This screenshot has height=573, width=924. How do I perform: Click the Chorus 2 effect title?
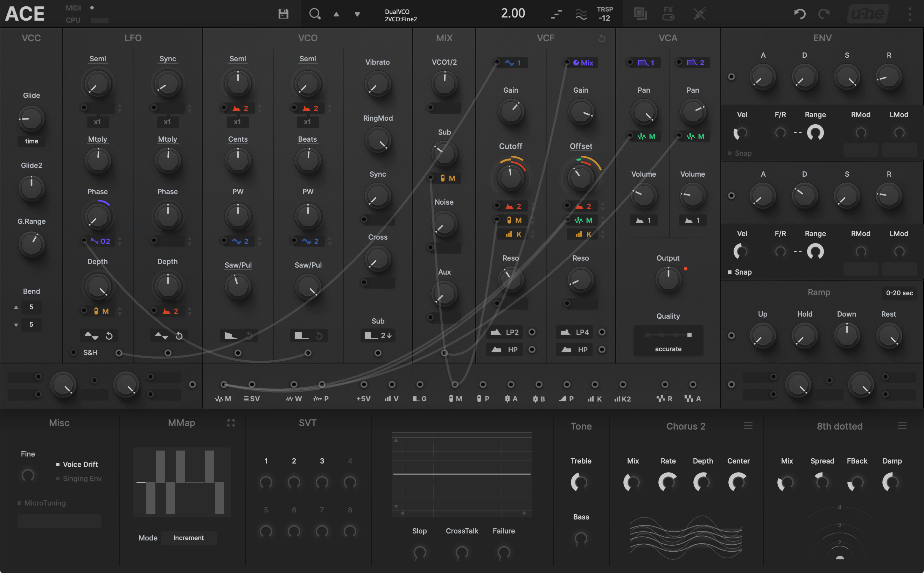click(686, 426)
